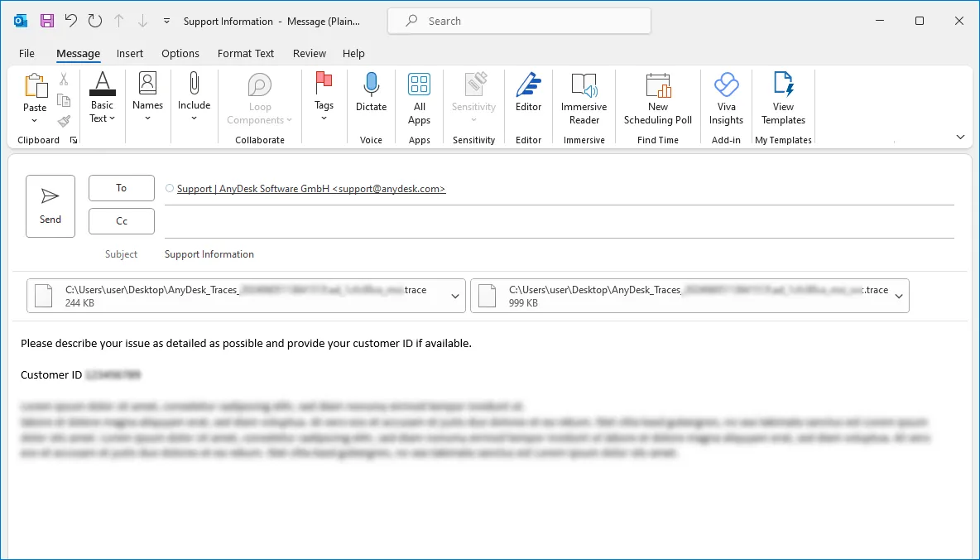This screenshot has height=560, width=980.
Task: Create a New Scheduling Poll
Action: tap(658, 98)
